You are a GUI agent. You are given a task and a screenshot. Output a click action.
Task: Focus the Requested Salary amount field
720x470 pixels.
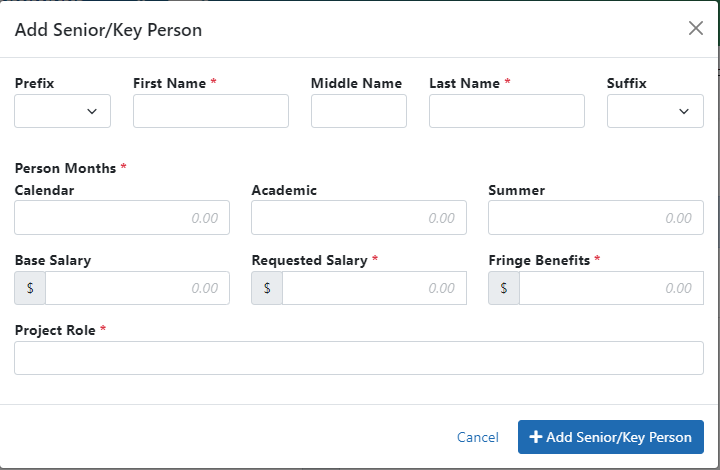[x=374, y=288]
